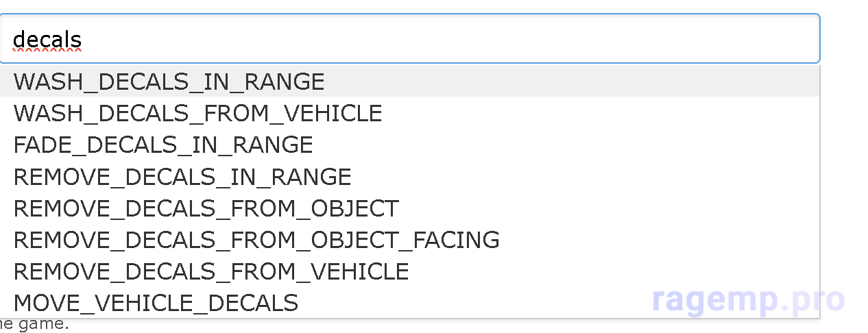Image resolution: width=868 pixels, height=333 pixels.
Task: Pick the REMOVE suggestion ending in VEHICLE
Action: [211, 271]
